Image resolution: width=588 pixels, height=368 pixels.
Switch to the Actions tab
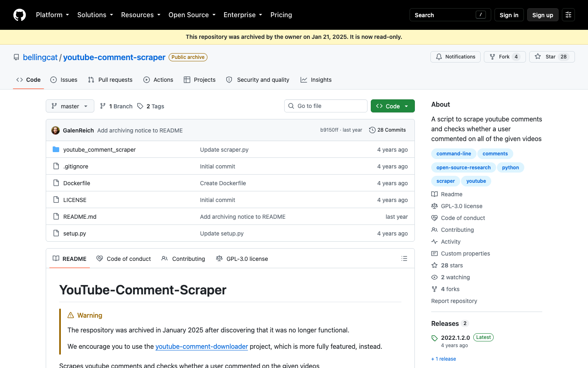[x=158, y=80]
